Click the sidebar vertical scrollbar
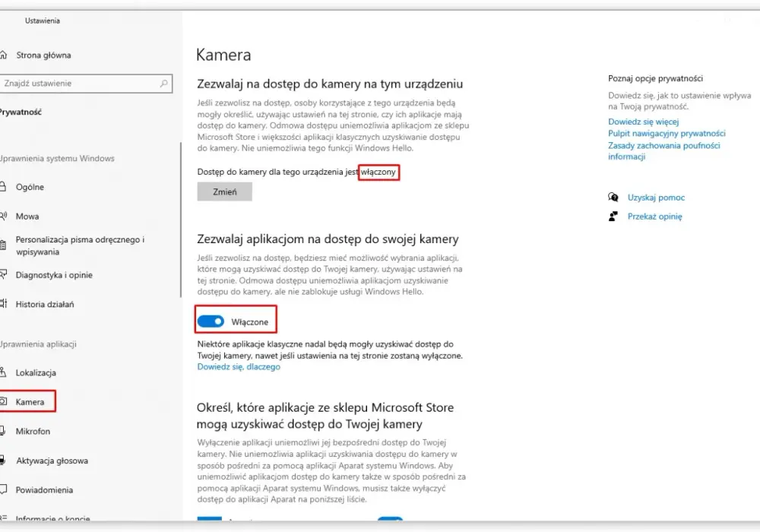760x532 pixels. pyautogui.click(x=181, y=220)
